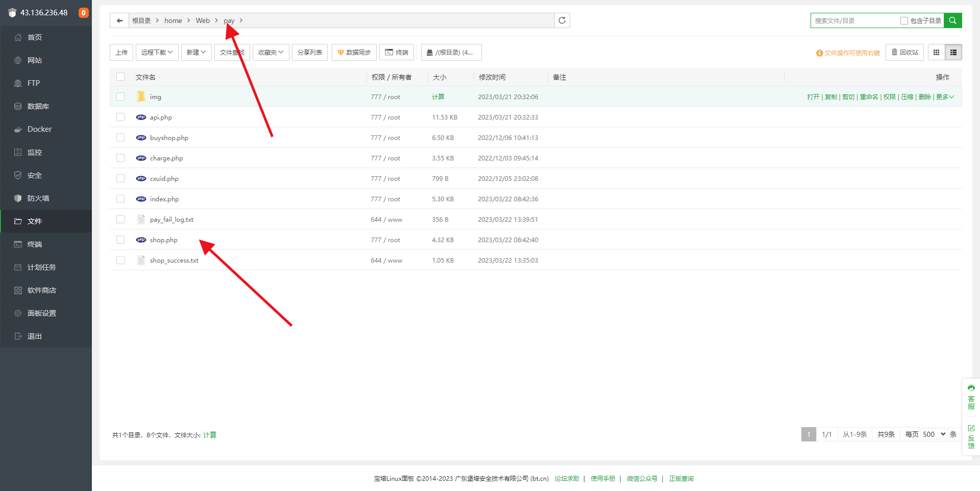Viewport: 980px width, 491px height.
Task: Expand the 新建 dropdown
Action: pos(196,53)
